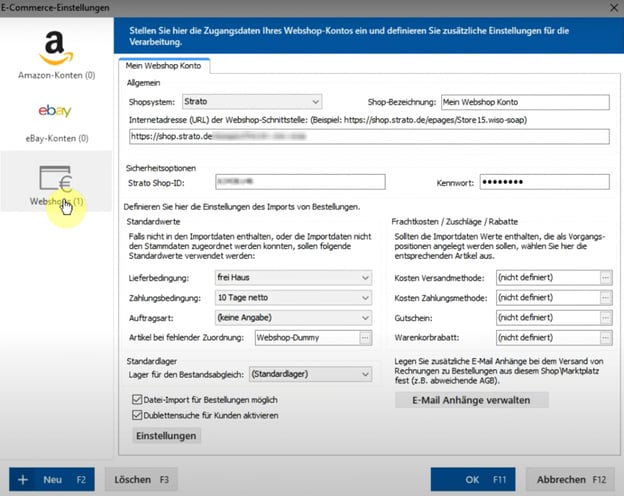Open Webshop-Dummy article browse button
This screenshot has width=624, height=496.
[x=365, y=338]
